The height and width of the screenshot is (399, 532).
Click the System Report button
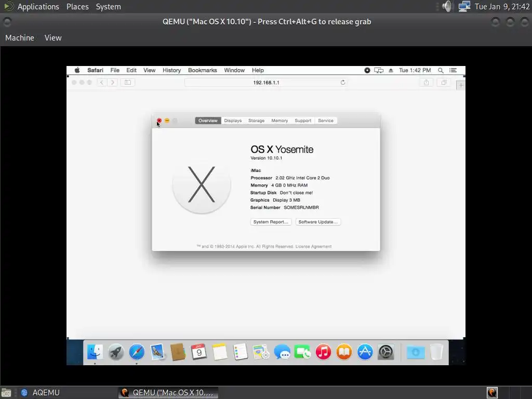click(271, 222)
